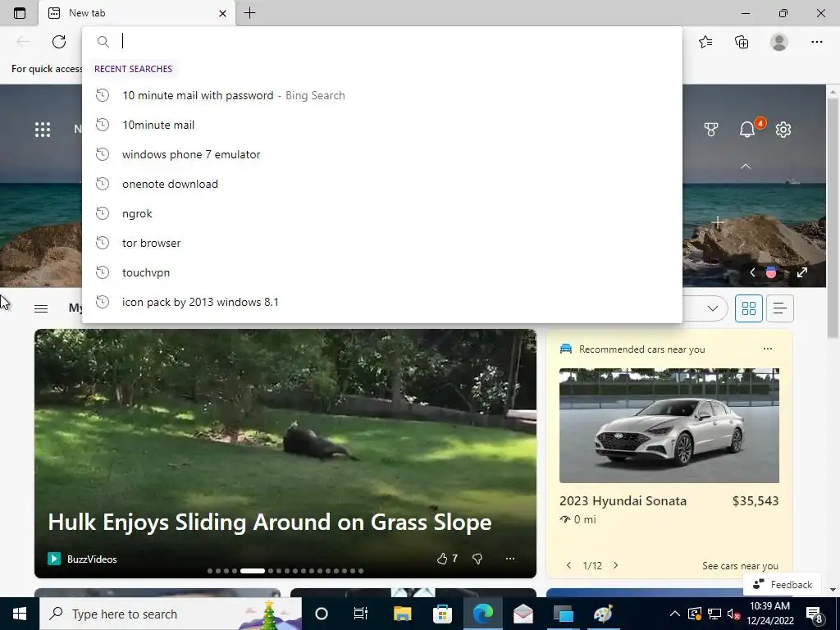Open the feed hamburger menu
This screenshot has height=630, width=840.
(x=41, y=308)
